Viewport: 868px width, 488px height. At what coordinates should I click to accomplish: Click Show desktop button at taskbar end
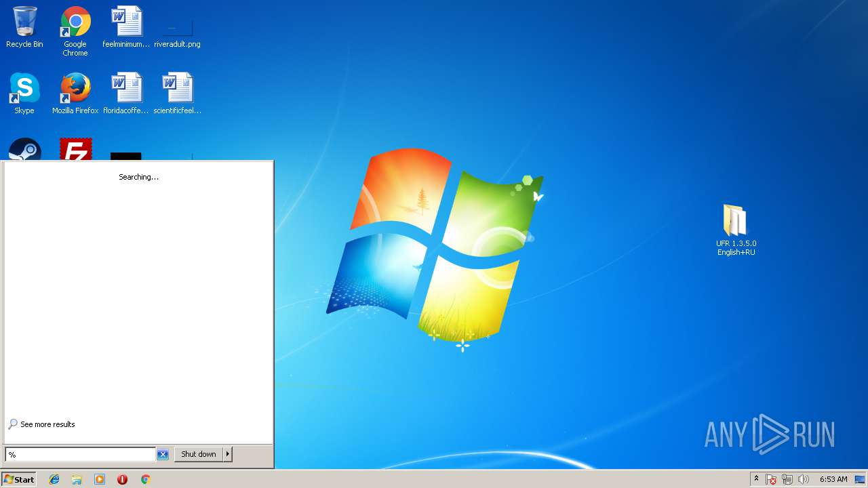click(860, 479)
